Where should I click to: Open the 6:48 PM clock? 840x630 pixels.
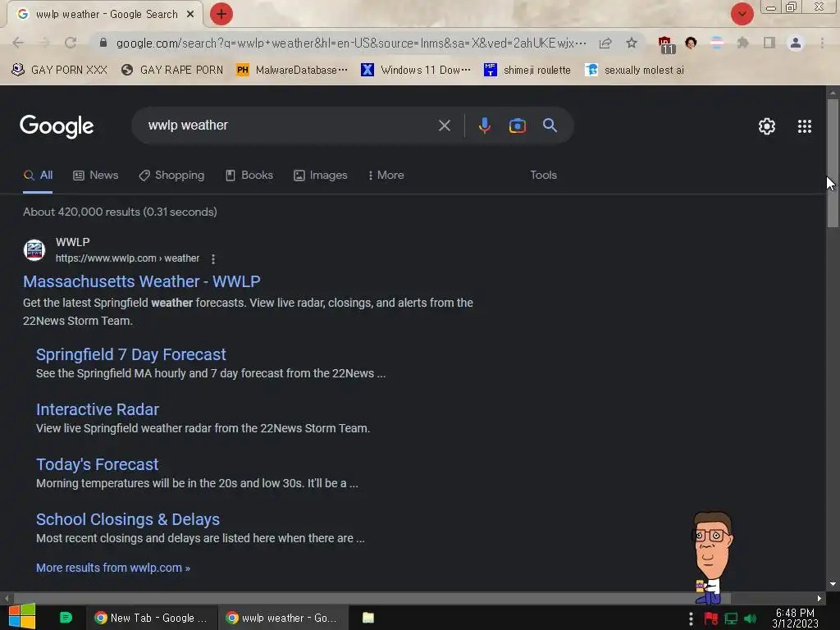795,618
